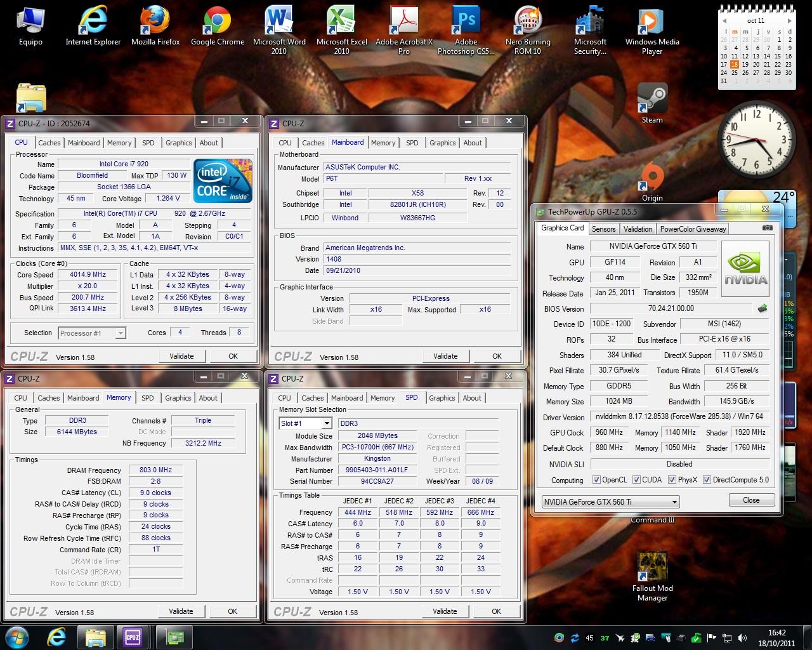
Task: Toggle the OpenCL checkbox in GPU-Z
Action: click(596, 480)
